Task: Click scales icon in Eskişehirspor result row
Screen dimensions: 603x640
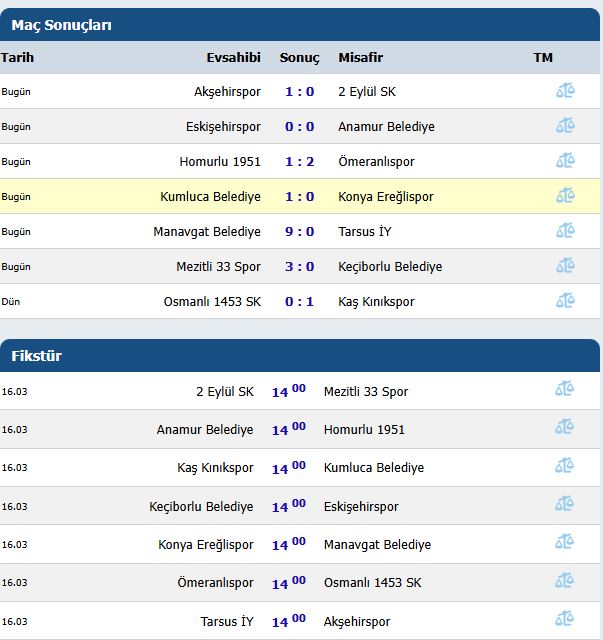Action: pyautogui.click(x=565, y=126)
